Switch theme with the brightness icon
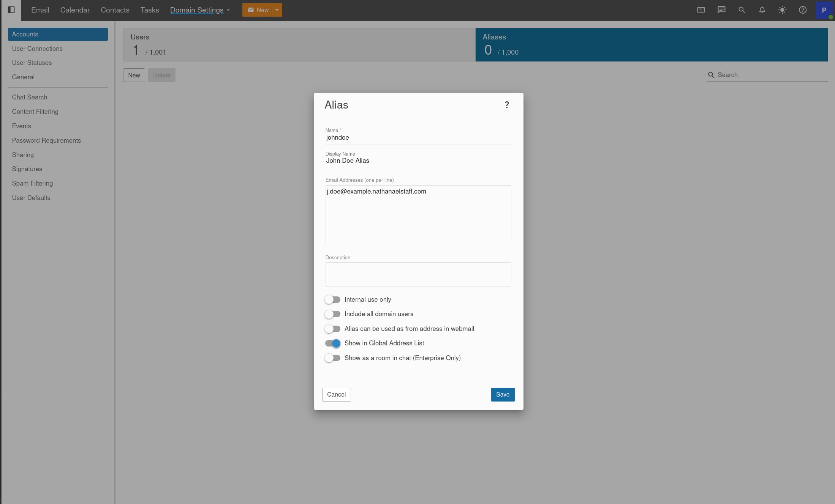This screenshot has width=835, height=504. point(782,10)
